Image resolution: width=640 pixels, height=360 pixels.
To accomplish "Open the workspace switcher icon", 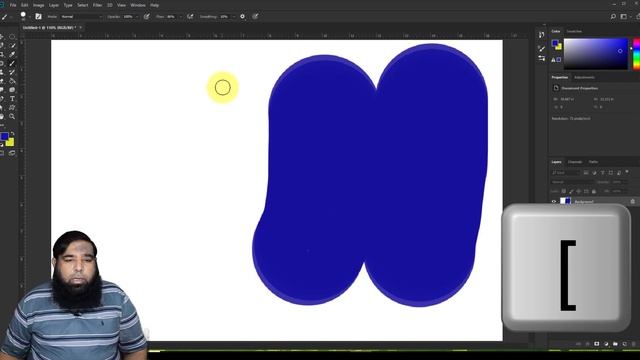I will coord(624,16).
